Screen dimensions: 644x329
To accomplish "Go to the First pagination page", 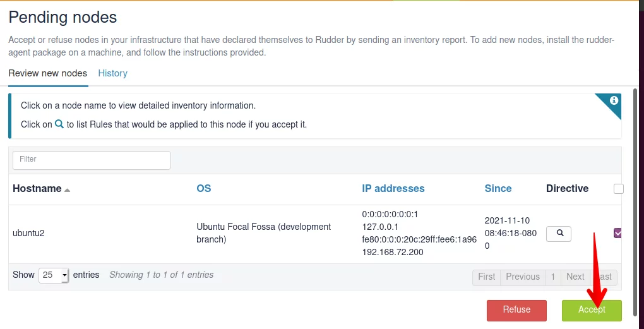I will tap(486, 277).
